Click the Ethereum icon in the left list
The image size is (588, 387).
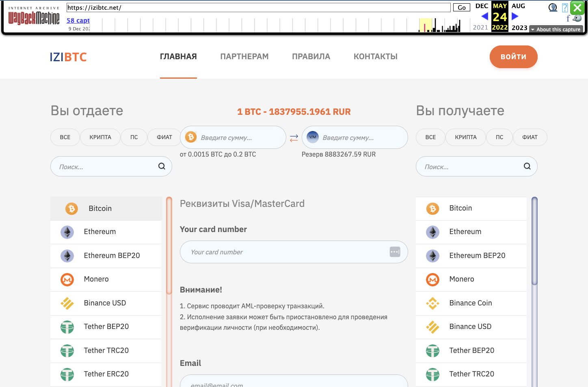67,232
